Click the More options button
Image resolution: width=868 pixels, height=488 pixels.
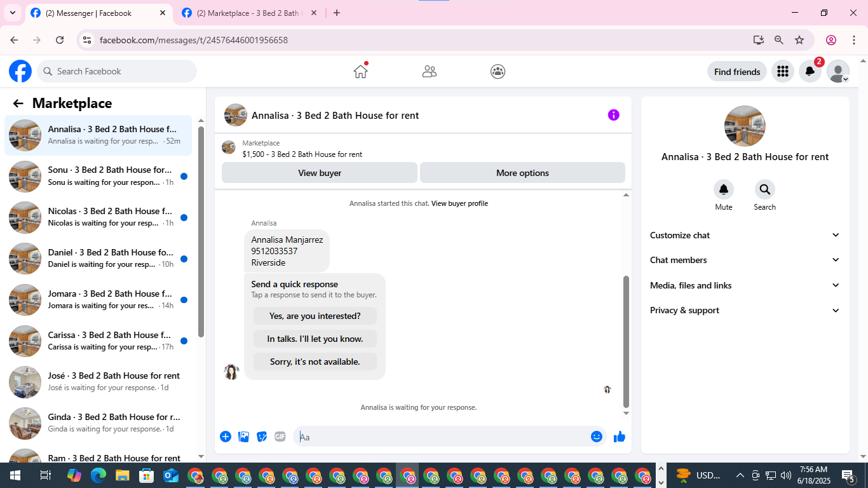click(522, 173)
